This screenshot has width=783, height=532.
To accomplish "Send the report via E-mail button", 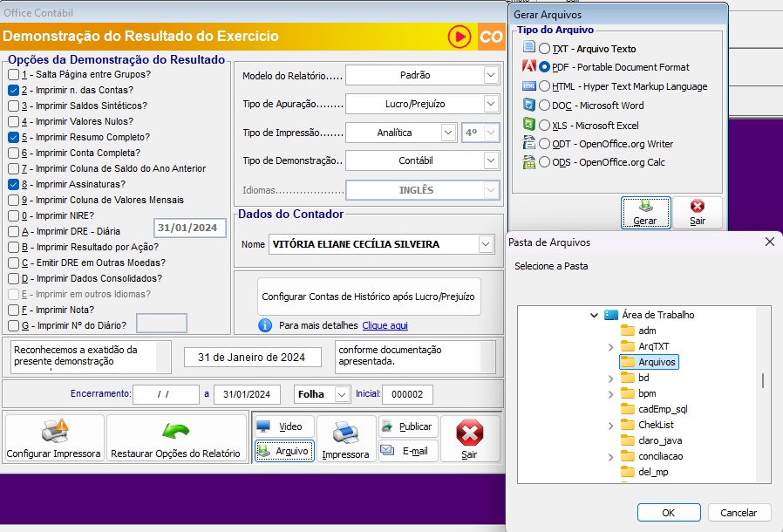I will (407, 451).
